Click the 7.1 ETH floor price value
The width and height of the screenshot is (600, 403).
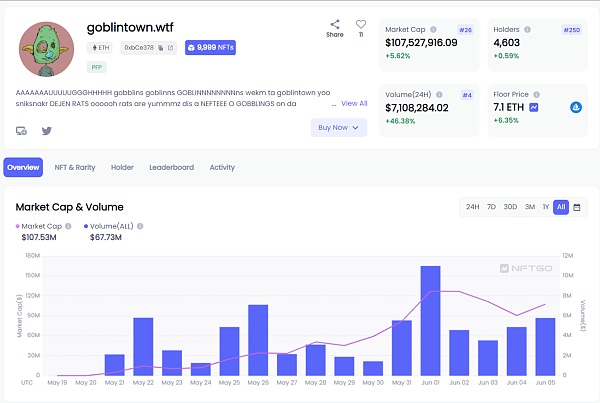click(x=509, y=108)
